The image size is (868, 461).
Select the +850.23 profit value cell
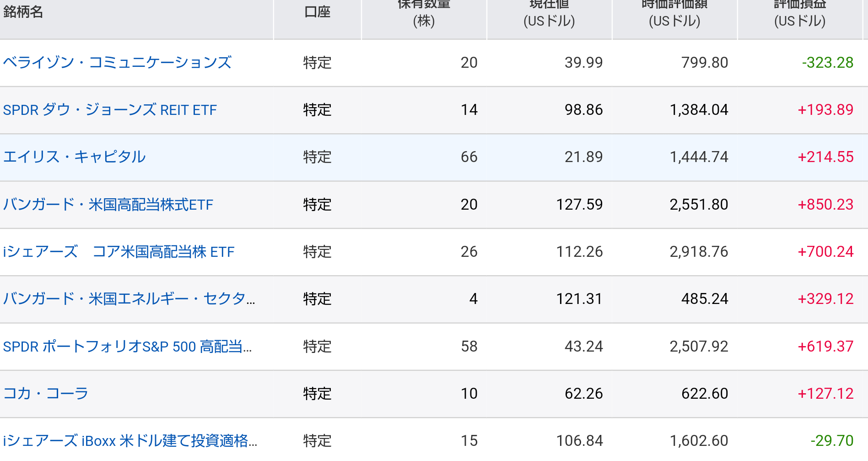pos(825,205)
